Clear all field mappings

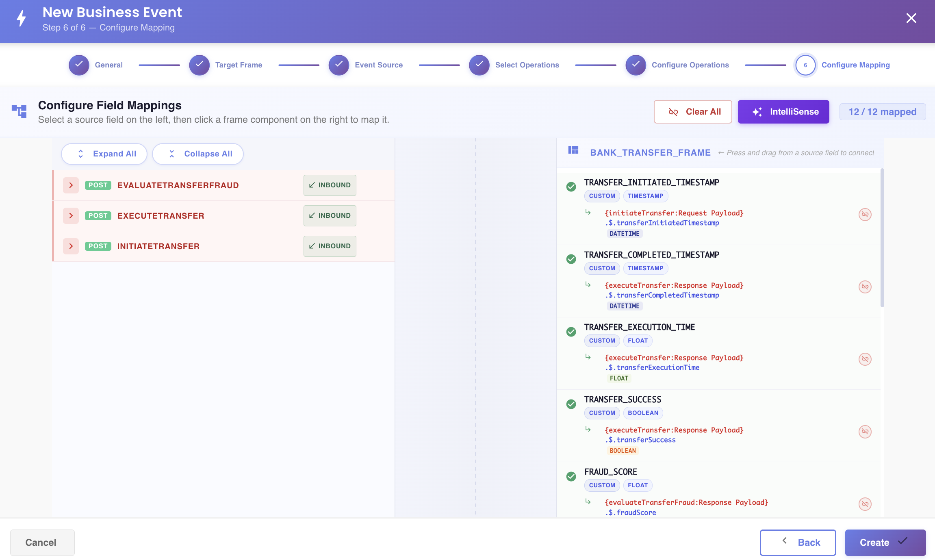pos(693,112)
